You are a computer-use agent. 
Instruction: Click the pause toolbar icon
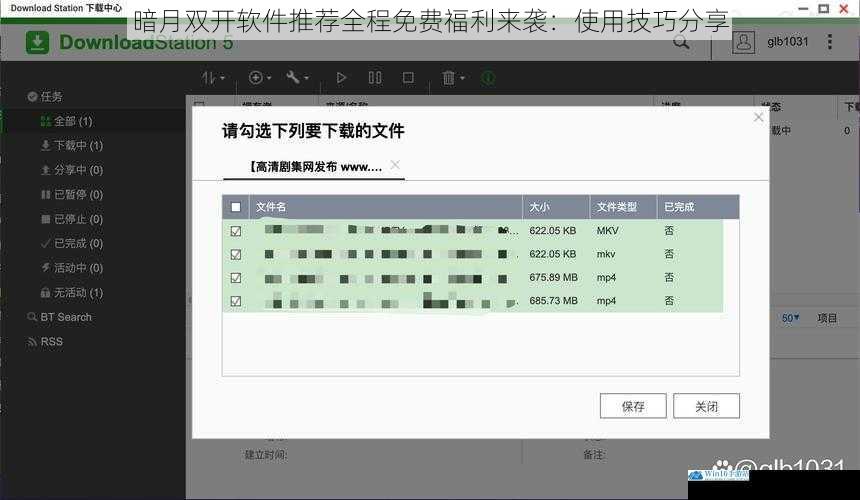pyautogui.click(x=375, y=78)
